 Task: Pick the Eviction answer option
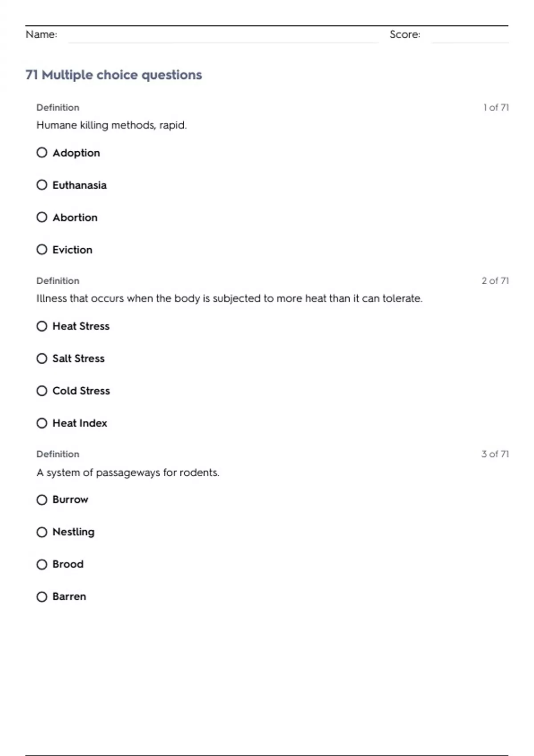coord(42,249)
